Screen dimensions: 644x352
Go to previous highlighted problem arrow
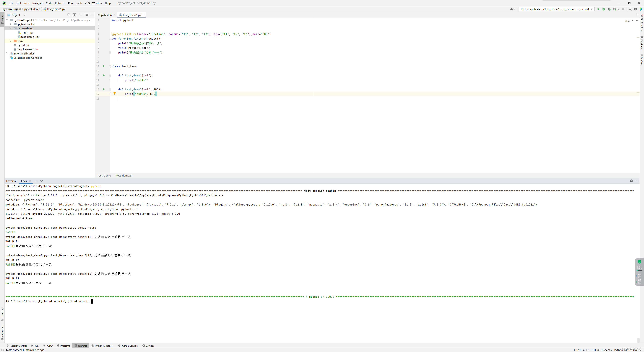point(633,21)
